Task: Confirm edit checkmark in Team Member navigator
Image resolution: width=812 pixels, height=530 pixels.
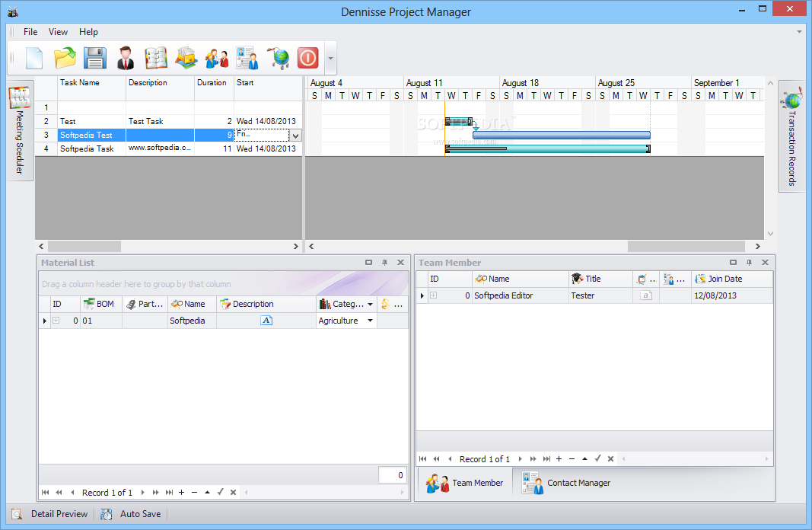Action: pyautogui.click(x=597, y=459)
